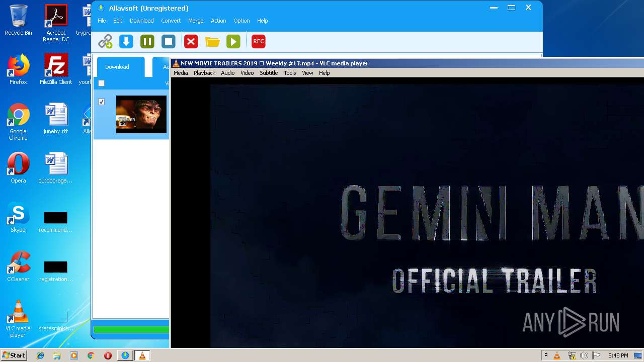The height and width of the screenshot is (362, 644).
Task: Click the Opera taskbar icon
Action: tap(108, 355)
